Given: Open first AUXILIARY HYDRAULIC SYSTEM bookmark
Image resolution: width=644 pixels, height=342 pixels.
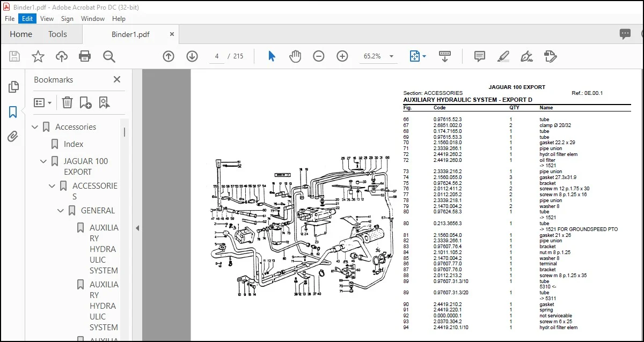Looking at the screenshot, I should tap(104, 249).
